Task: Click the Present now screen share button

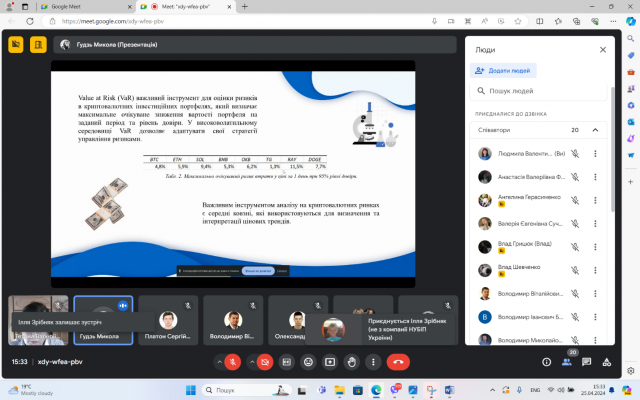Action: [330, 362]
